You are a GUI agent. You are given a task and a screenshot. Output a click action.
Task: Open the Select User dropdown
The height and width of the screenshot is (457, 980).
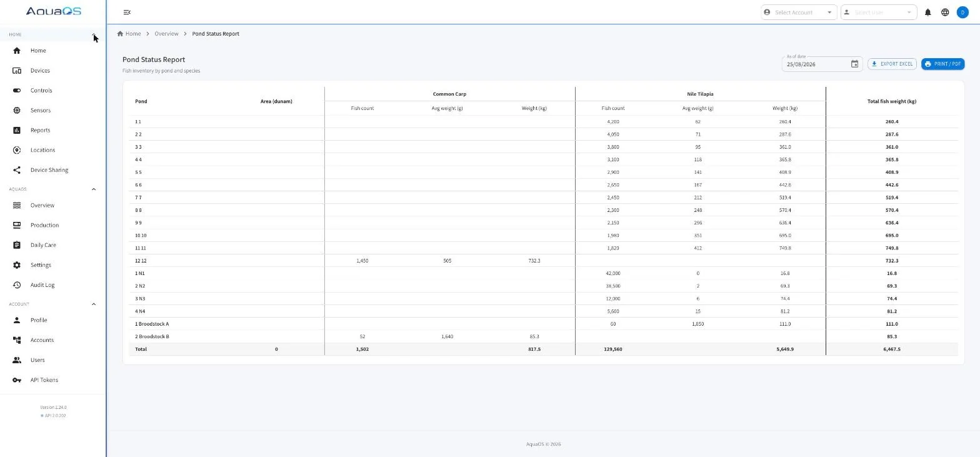tap(879, 13)
